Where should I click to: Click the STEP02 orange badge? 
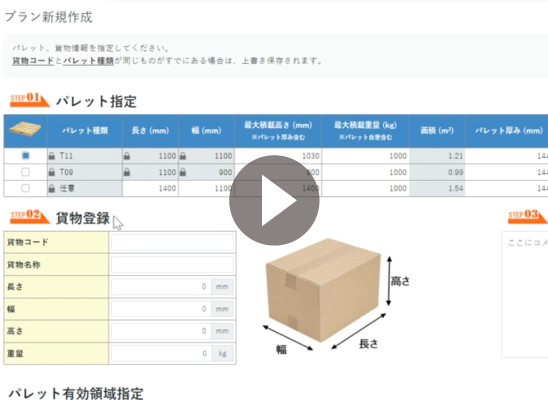coord(30,216)
